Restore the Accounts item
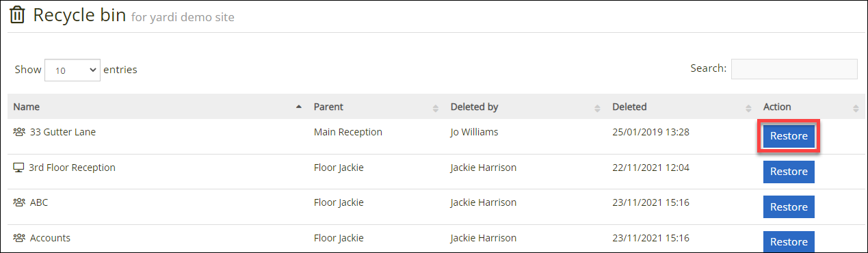Screen dimensions: 868x253 coord(789,242)
